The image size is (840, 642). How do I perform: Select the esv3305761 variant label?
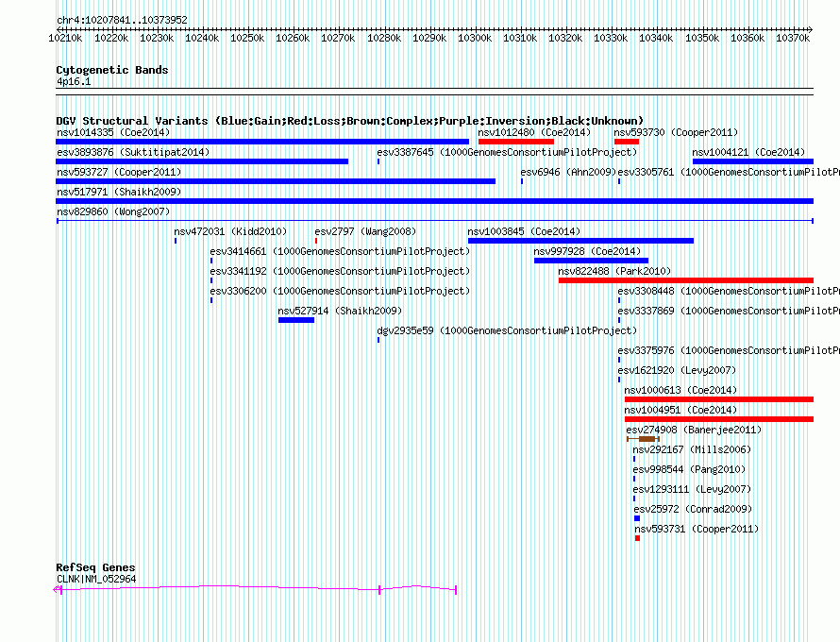coord(729,172)
